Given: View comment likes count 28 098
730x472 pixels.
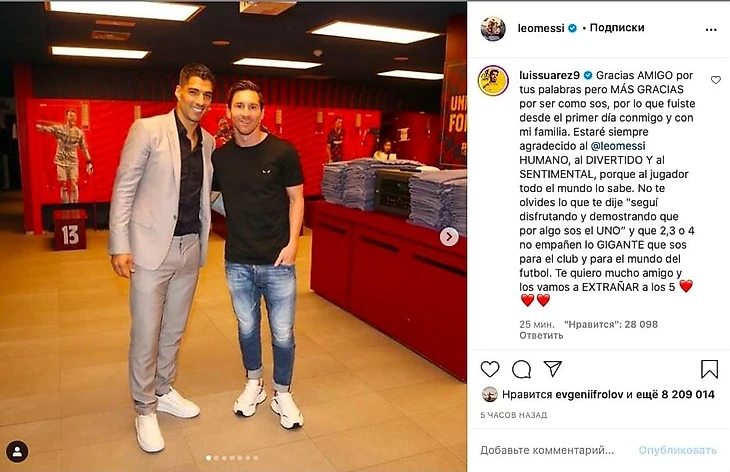Looking at the screenshot, I should click(611, 324).
